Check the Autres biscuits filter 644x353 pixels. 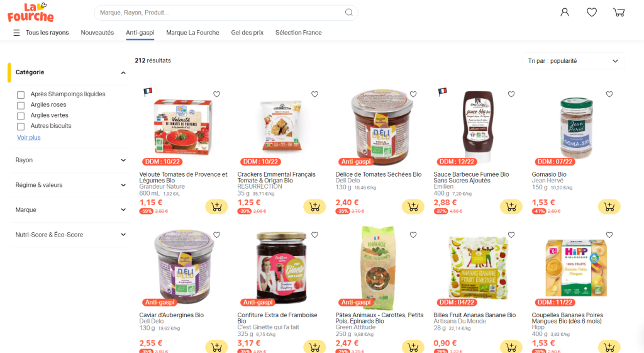[x=21, y=126]
